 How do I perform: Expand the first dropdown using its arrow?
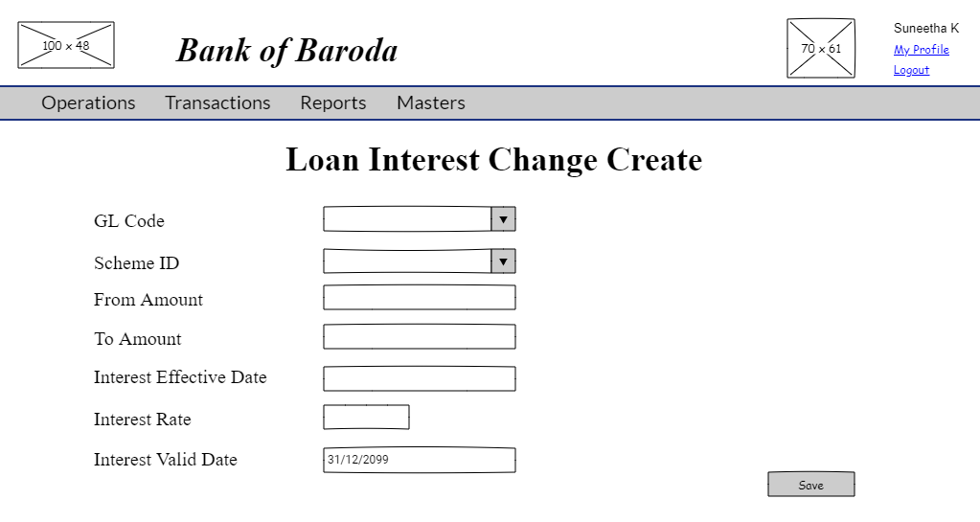503,219
